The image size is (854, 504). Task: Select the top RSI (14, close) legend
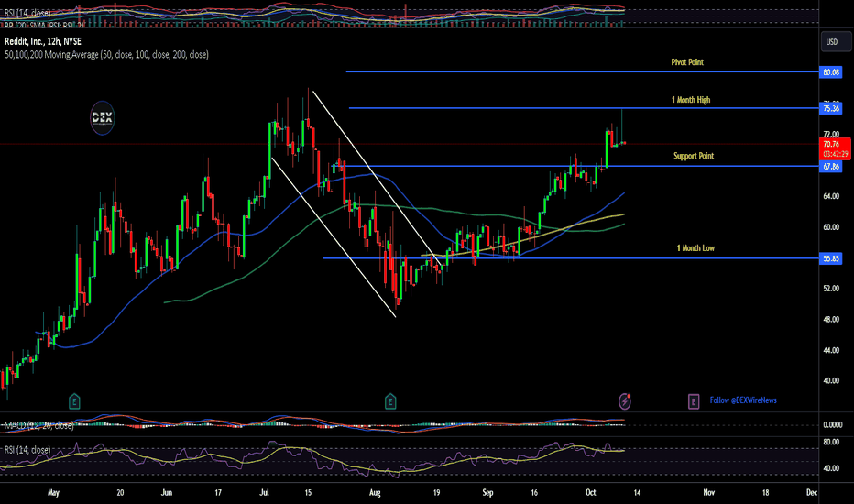27,13
